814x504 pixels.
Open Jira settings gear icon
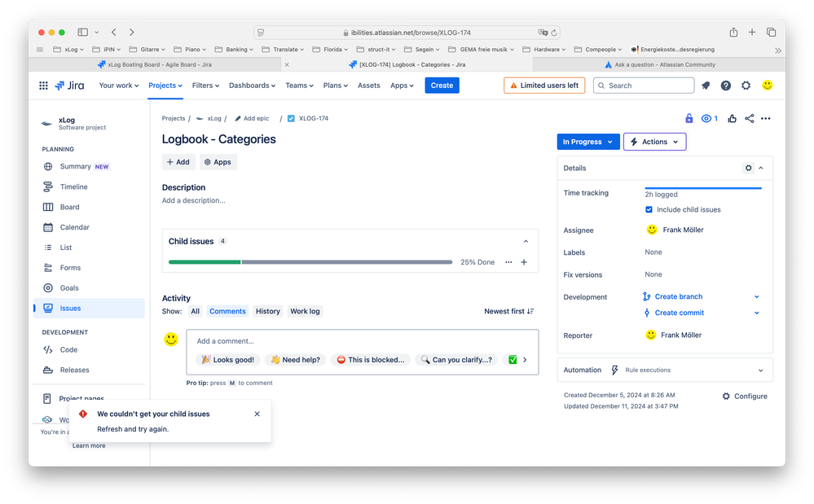pos(746,85)
